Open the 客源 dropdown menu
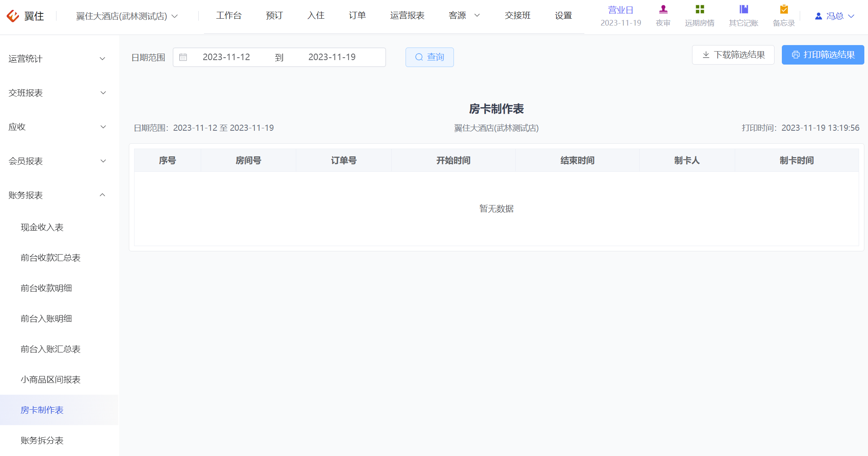 click(464, 15)
